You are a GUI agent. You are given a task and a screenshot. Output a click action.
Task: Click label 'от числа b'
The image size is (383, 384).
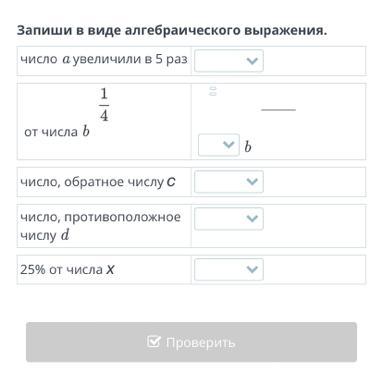coord(57,131)
